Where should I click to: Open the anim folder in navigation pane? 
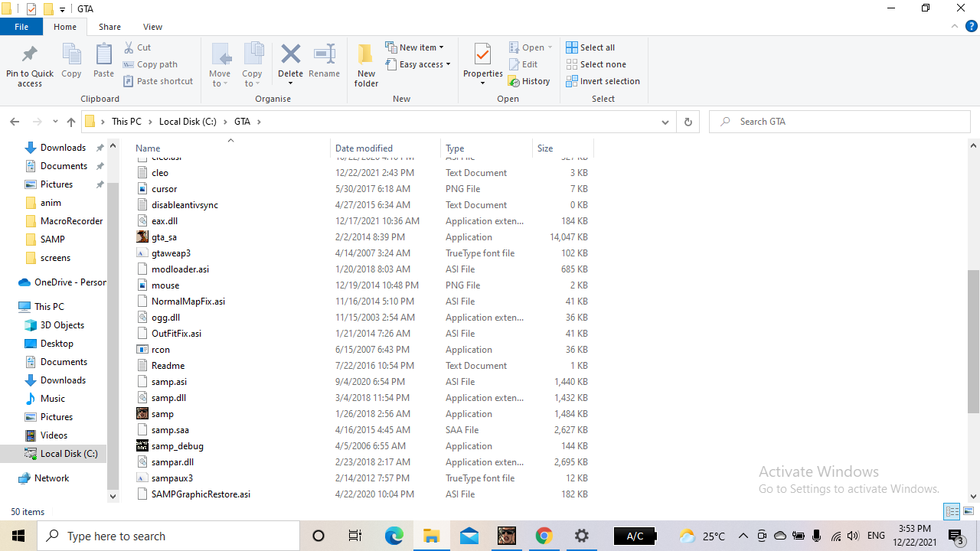(51, 203)
